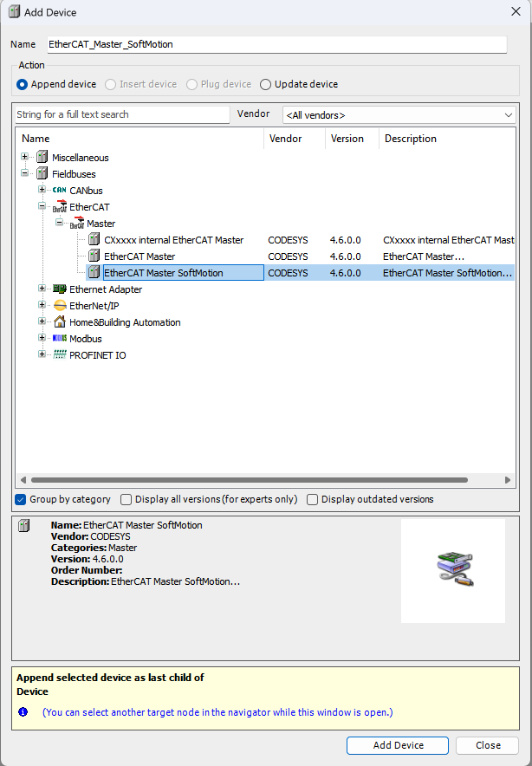Click the network adapter device image
The height and width of the screenshot is (766, 532).
coord(455,569)
